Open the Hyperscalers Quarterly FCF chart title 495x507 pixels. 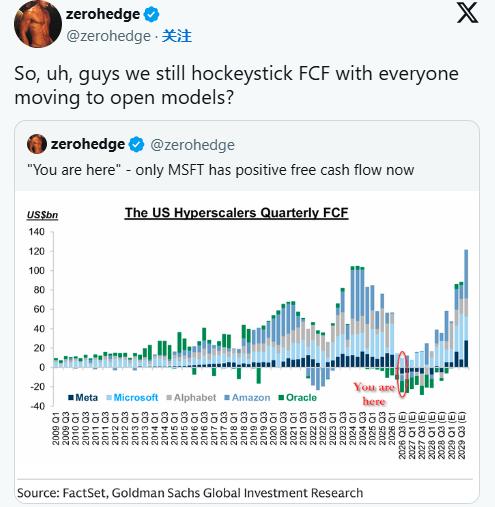(x=237, y=213)
